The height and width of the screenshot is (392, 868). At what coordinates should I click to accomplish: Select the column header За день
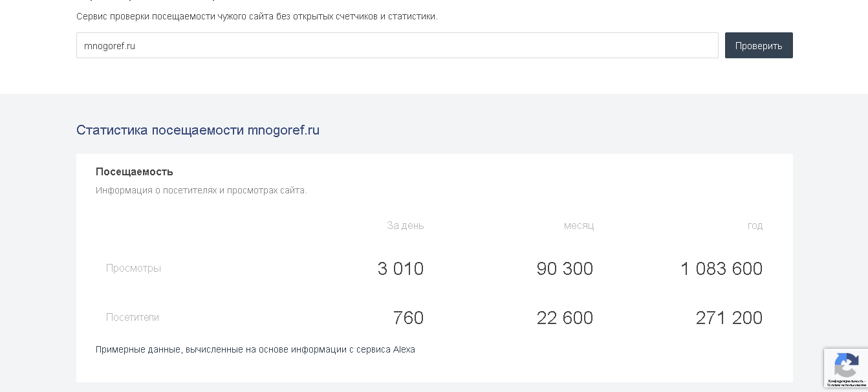coord(405,225)
